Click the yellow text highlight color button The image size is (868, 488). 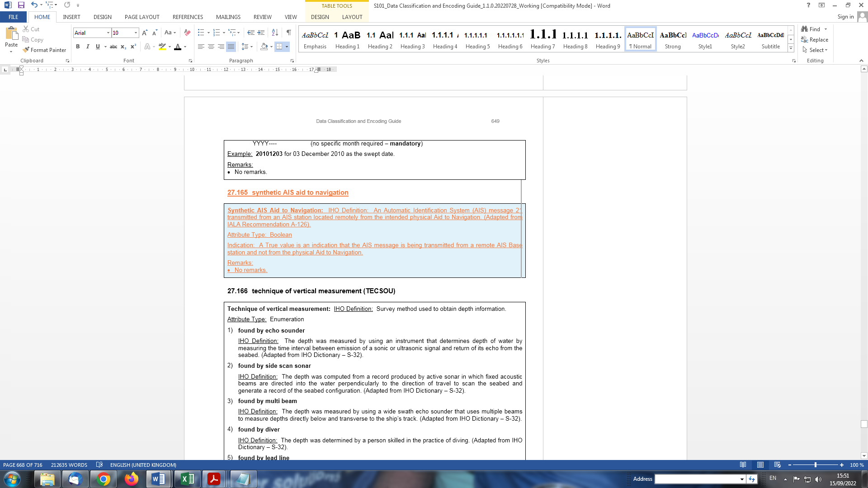click(x=162, y=47)
